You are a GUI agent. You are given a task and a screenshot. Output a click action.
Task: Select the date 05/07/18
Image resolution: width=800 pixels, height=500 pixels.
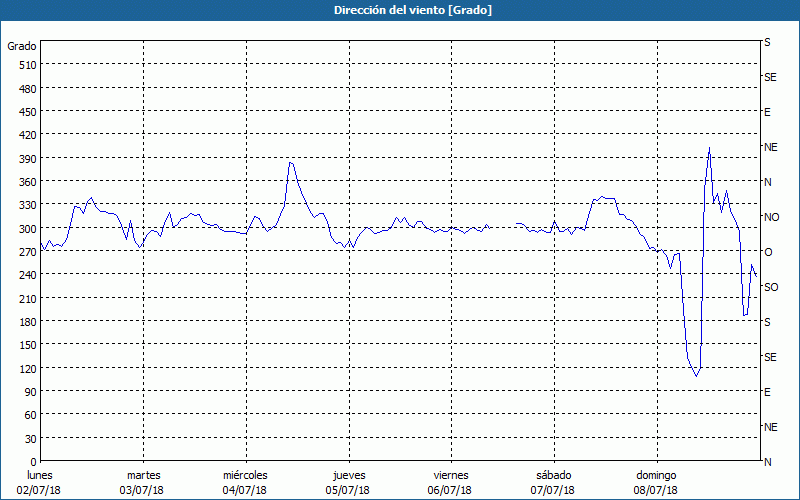point(347,490)
